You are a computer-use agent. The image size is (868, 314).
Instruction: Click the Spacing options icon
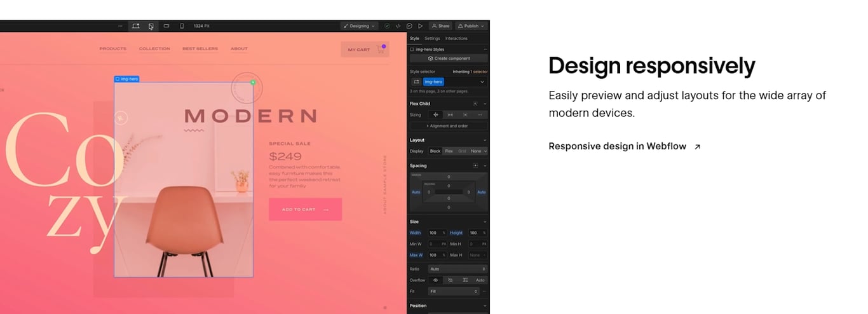tap(475, 166)
